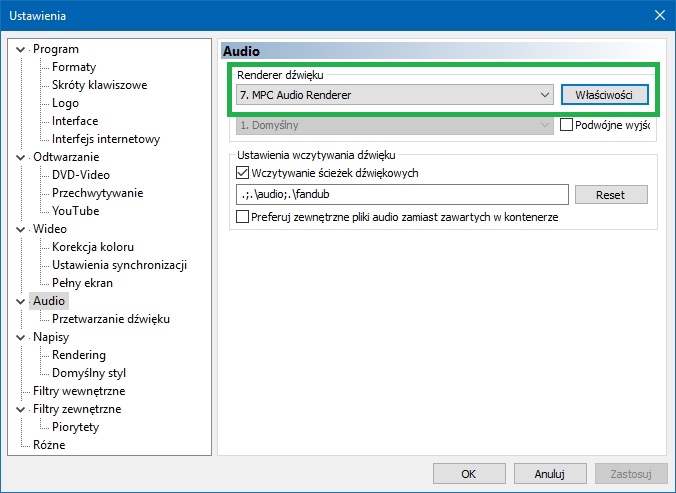Open Przechwytywanie settings page

tap(97, 193)
